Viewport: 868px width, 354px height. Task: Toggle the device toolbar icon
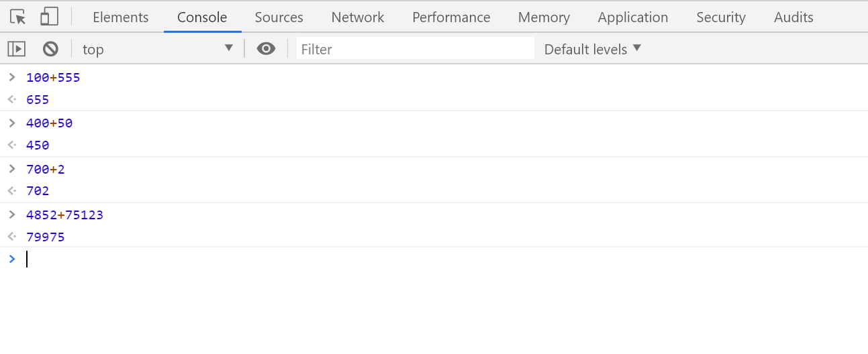pyautogui.click(x=49, y=17)
